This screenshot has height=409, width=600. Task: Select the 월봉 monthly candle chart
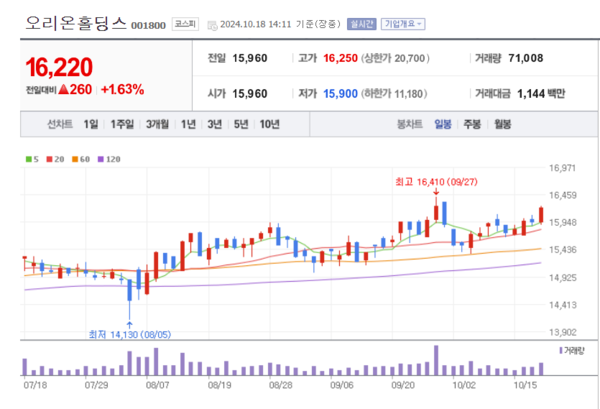pyautogui.click(x=502, y=125)
